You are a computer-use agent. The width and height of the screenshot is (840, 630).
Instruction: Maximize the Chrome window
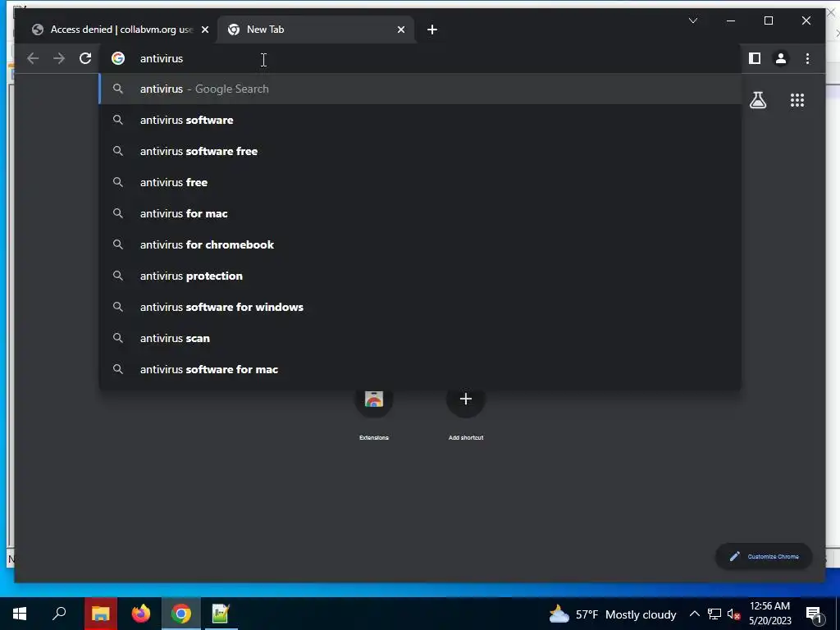pos(768,21)
